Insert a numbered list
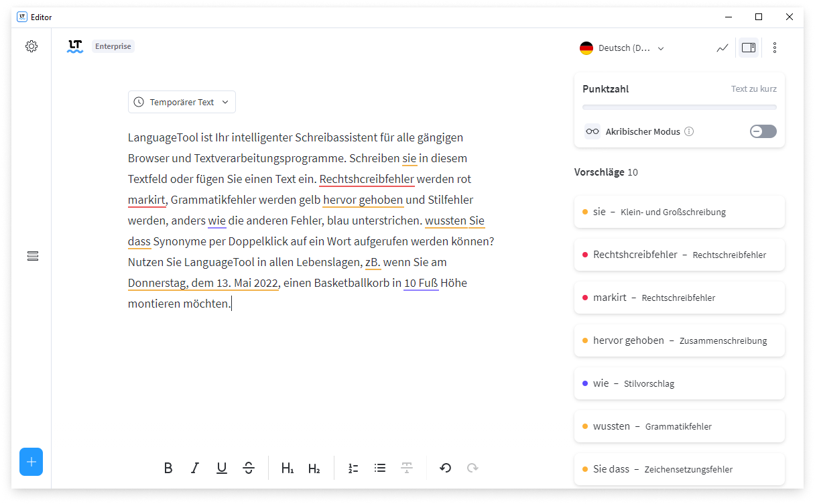Image resolution: width=815 pixels, height=504 pixels. click(x=353, y=468)
